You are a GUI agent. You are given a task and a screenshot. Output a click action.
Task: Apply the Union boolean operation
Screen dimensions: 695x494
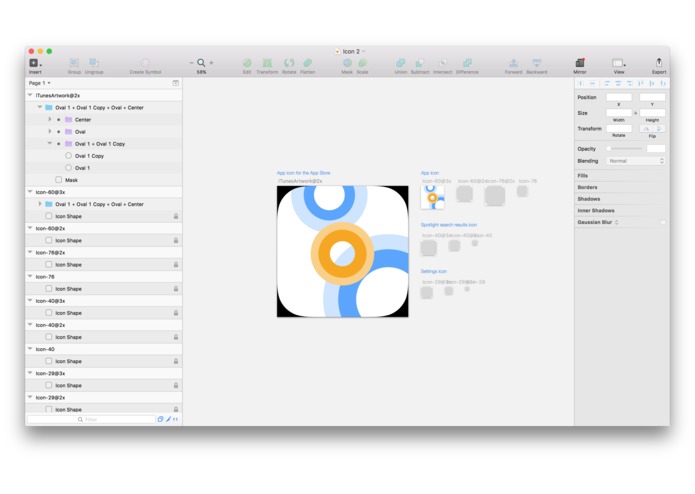(401, 63)
